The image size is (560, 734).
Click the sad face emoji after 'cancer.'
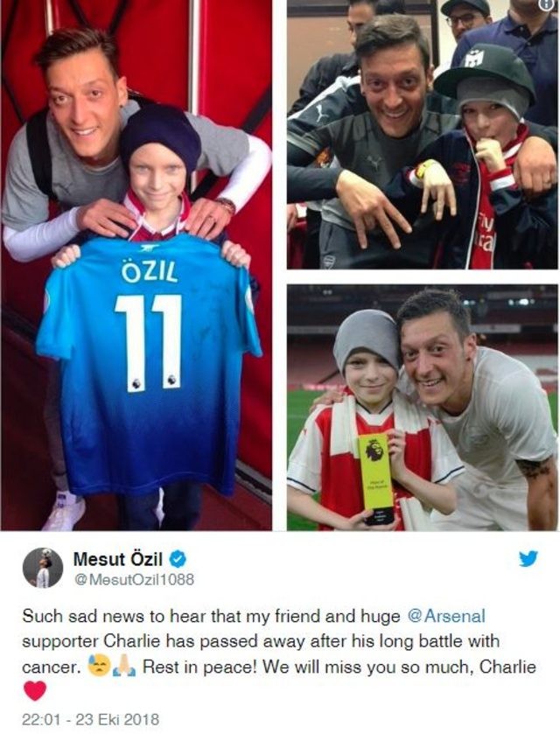(x=100, y=666)
